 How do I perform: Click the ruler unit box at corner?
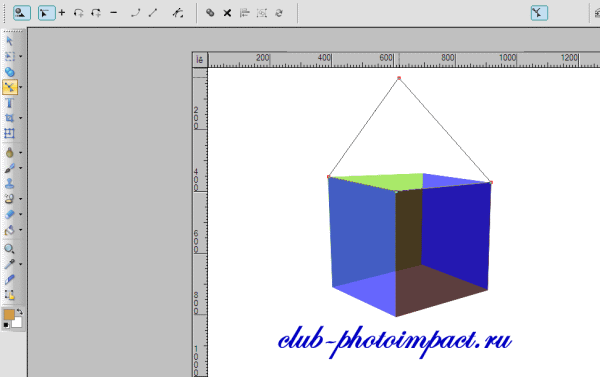200,60
